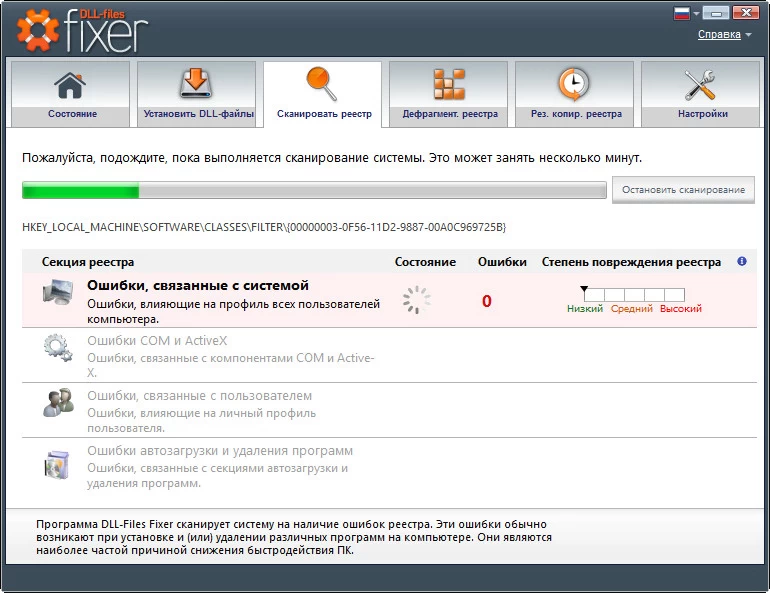Click the blue info icon in table header
770x593 pixels.
pos(742,262)
